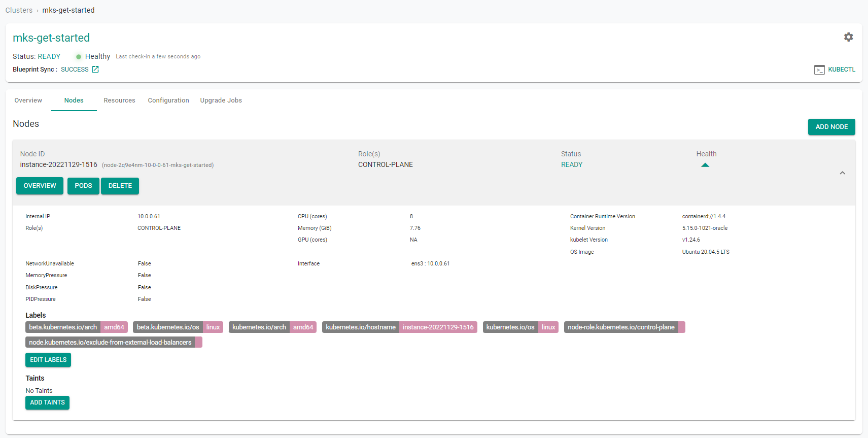868x438 pixels.
Task: Click the Internal IP value 10.0.0.61
Action: pyautogui.click(x=149, y=217)
